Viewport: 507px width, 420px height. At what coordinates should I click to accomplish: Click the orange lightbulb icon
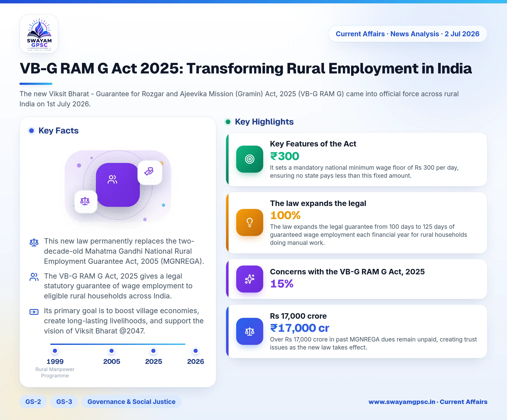pos(249,222)
